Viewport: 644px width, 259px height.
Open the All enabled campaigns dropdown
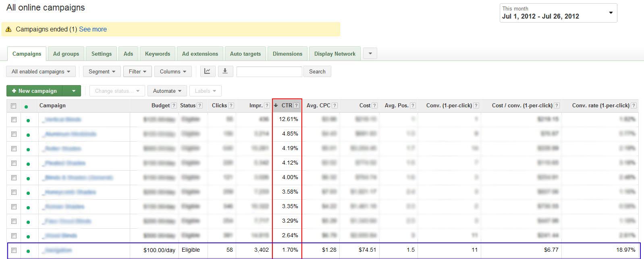point(41,71)
